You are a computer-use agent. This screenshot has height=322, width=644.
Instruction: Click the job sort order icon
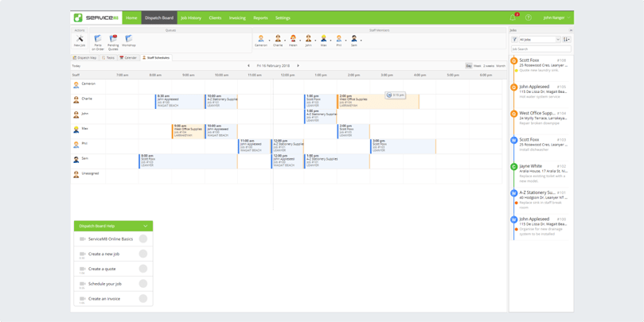[566, 39]
